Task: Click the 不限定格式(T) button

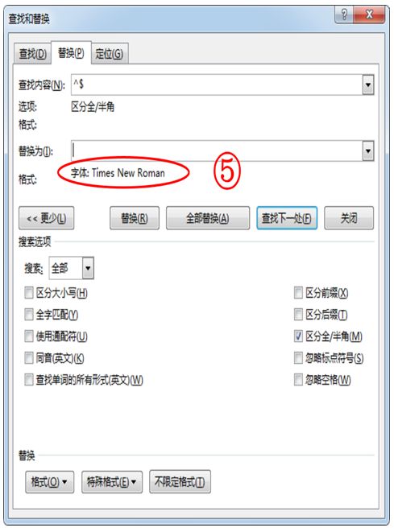Action: pyautogui.click(x=180, y=481)
